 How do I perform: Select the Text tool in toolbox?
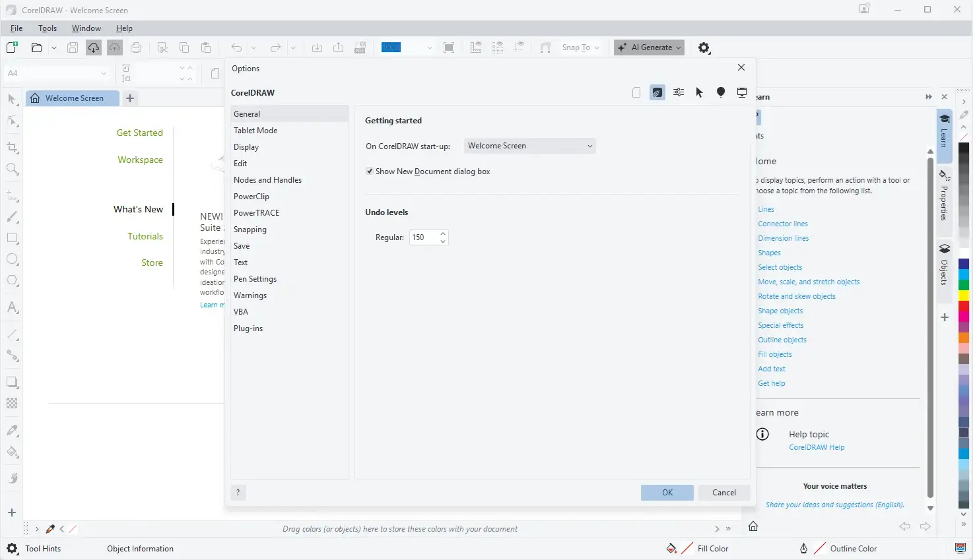point(12,307)
